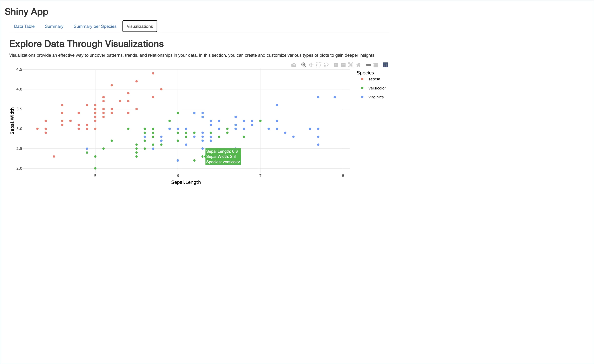Hide virginica series via legend

[376, 97]
